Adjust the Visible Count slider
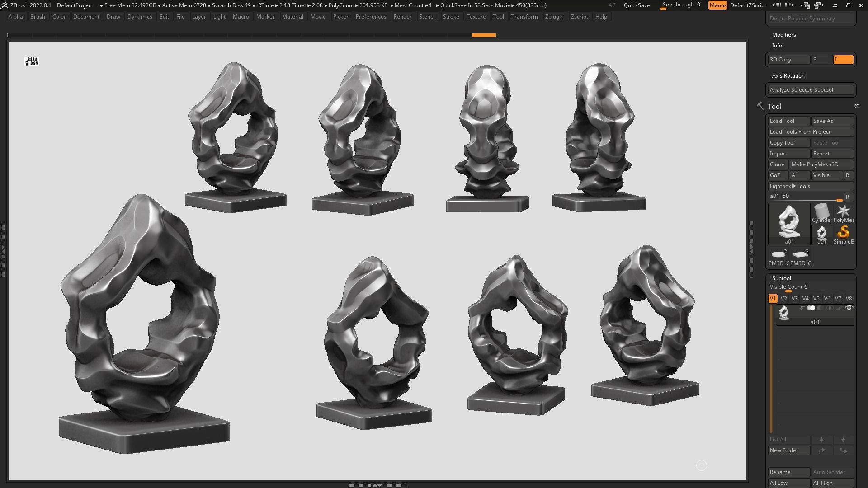 [811, 287]
